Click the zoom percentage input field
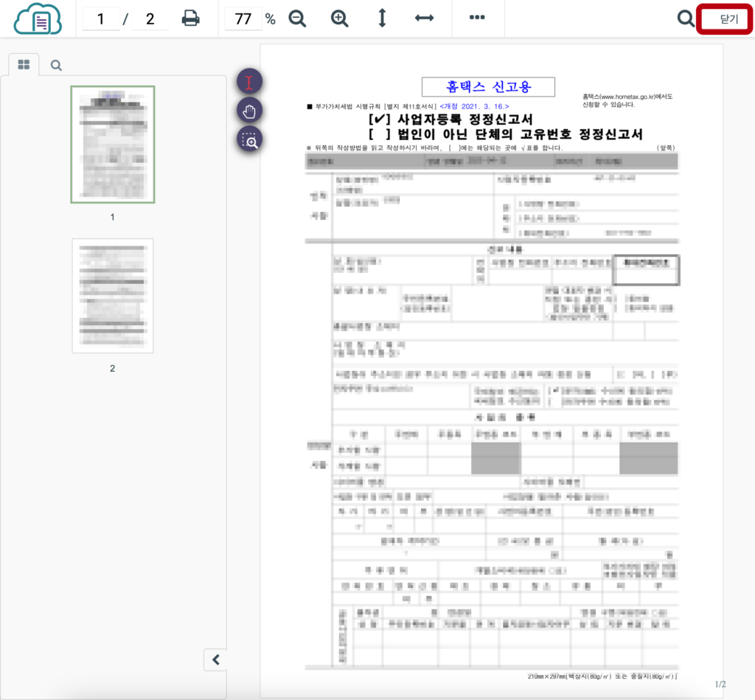This screenshot has width=755, height=700. [243, 19]
